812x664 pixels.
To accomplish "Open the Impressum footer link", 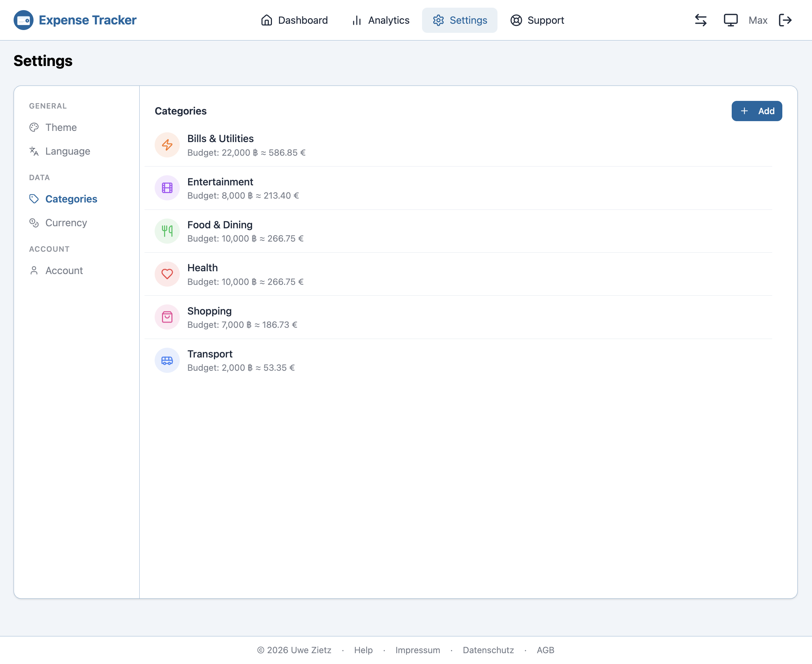I will click(x=417, y=650).
